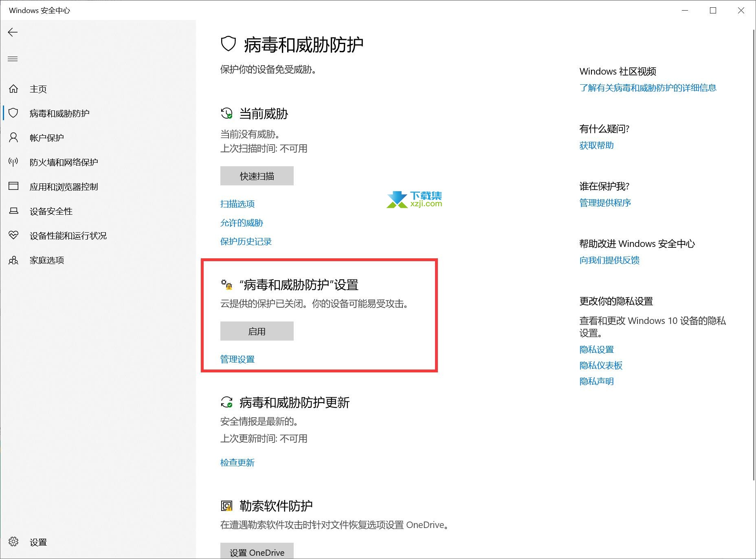Click the 设置 OneDrive button
Viewport: 756px width, 559px height.
point(257,552)
